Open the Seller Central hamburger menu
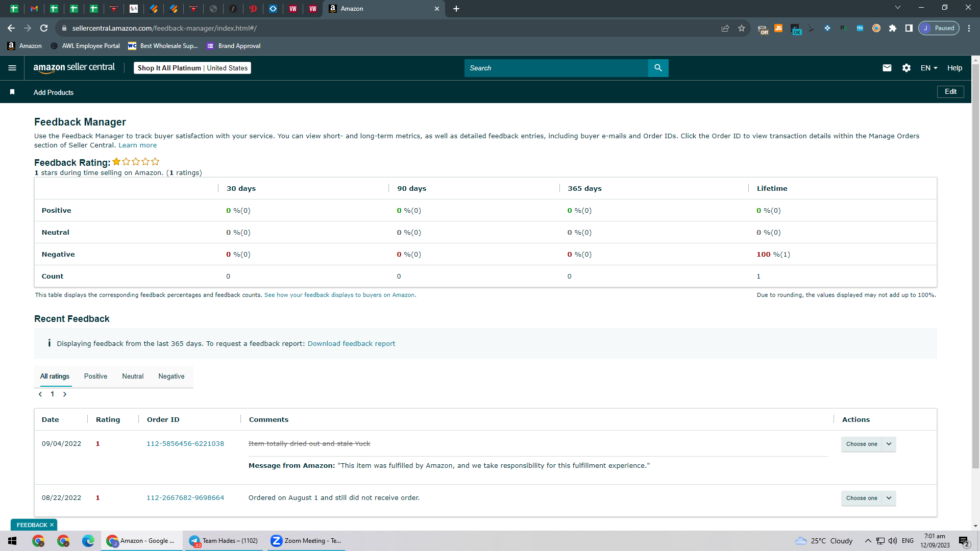Screen dimensions: 980x551 [x=12, y=68]
